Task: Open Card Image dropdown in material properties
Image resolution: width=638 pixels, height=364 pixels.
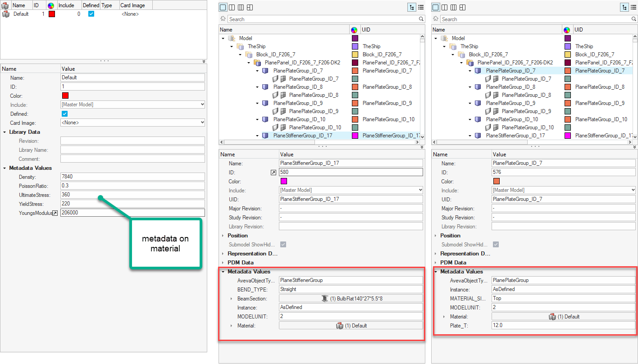Action: (133, 123)
